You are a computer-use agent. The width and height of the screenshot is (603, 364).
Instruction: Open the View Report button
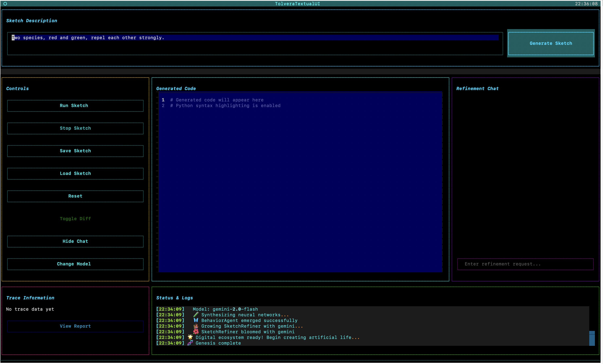(75, 326)
